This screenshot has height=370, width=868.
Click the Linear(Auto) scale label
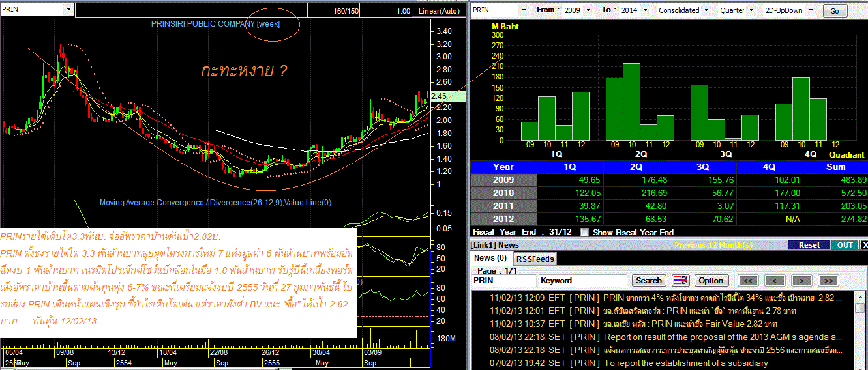click(x=440, y=10)
